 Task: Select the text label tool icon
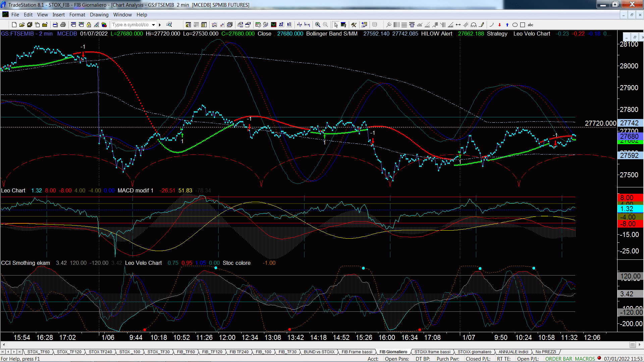(x=343, y=24)
